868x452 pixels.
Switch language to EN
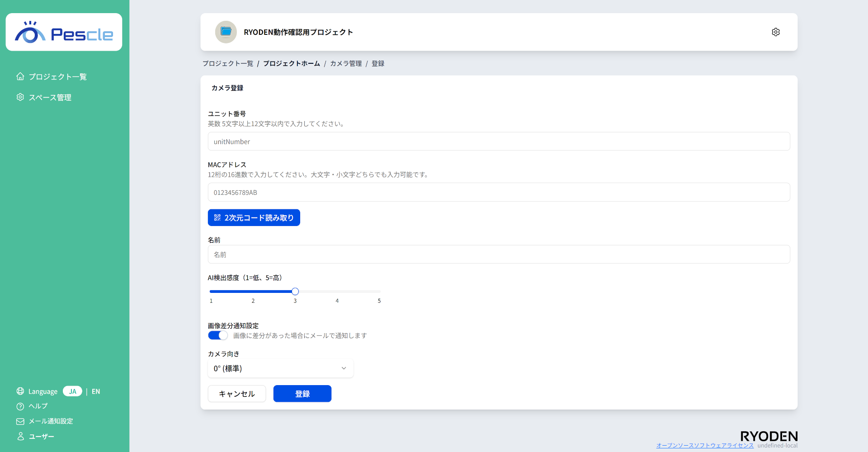click(x=95, y=391)
